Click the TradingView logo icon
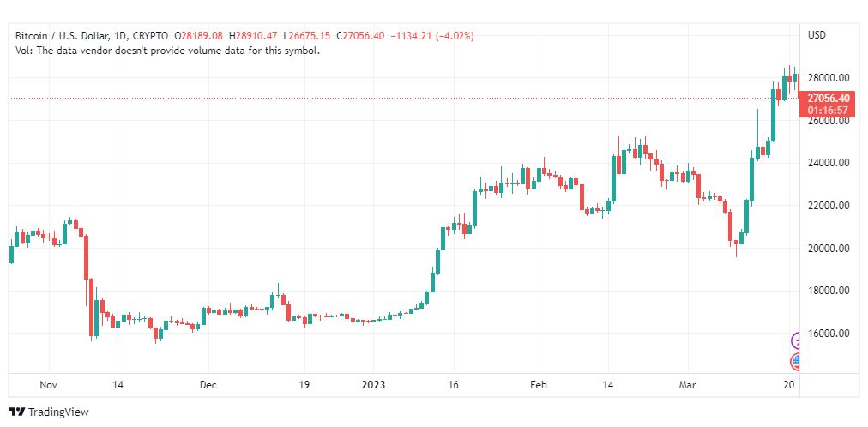Screen dimensions: 868x427 point(16,412)
